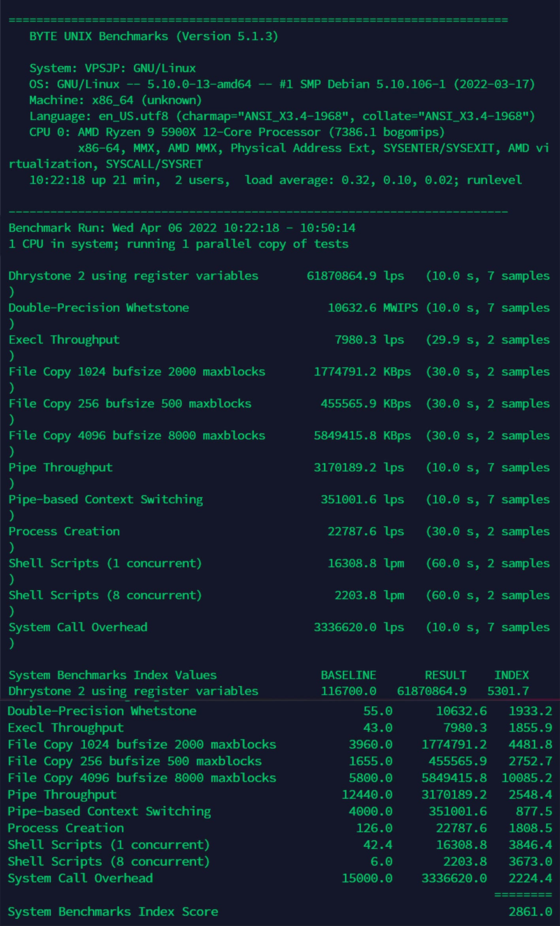Image resolution: width=560 pixels, height=926 pixels.
Task: Click the System VPSJP GNU/Linux line
Action: 112,68
